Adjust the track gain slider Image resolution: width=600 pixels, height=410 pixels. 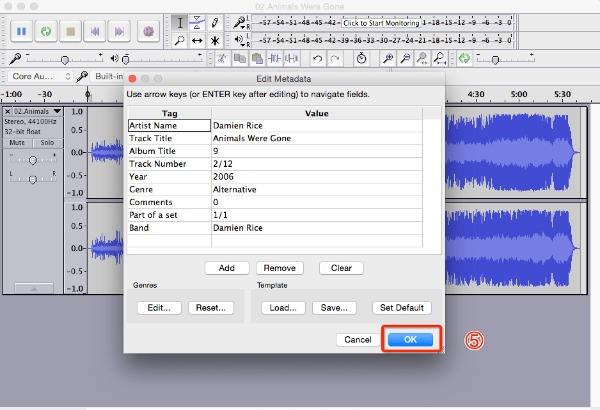pos(33,160)
